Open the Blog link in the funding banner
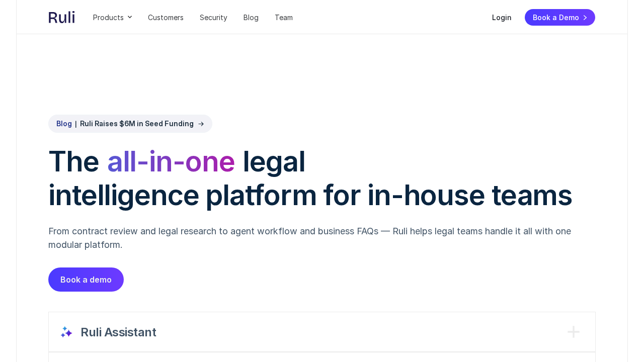The height and width of the screenshot is (362, 644). [64, 123]
